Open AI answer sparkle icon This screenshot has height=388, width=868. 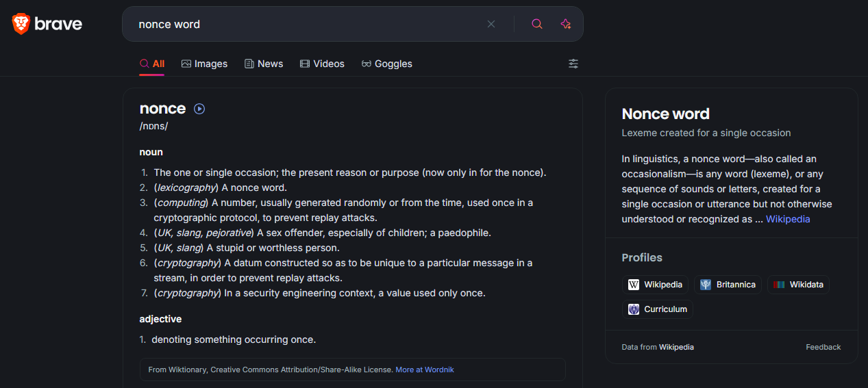point(565,24)
